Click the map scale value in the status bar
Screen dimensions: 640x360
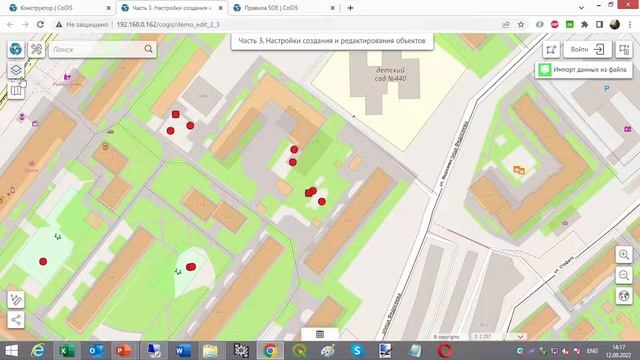482,337
